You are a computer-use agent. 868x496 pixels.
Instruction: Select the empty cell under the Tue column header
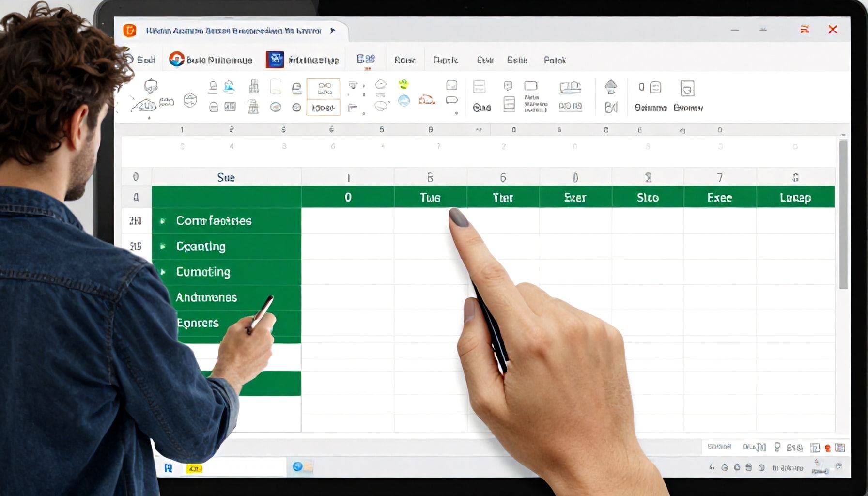point(430,220)
